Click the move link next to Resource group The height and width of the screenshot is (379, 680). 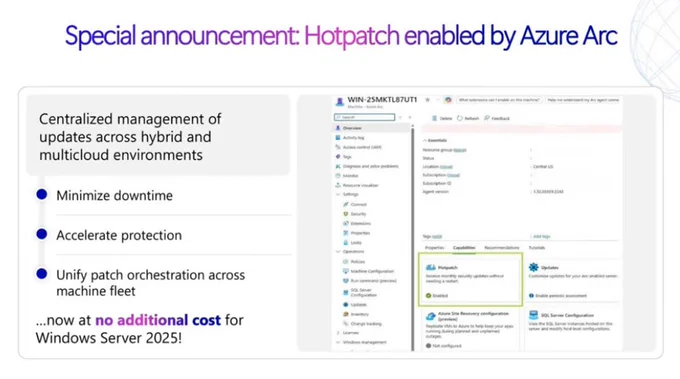point(460,150)
